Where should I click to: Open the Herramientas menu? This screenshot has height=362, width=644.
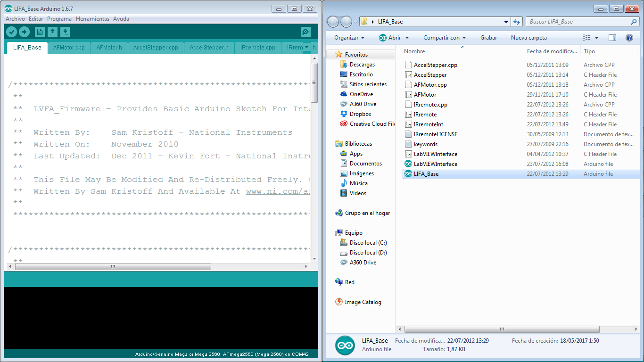point(92,19)
